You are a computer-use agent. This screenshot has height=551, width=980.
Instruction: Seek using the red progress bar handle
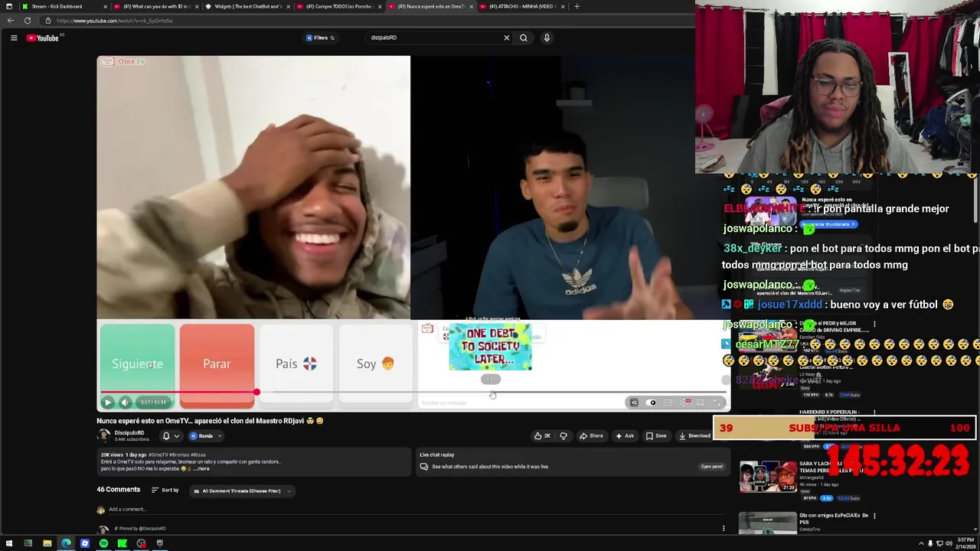pos(256,393)
